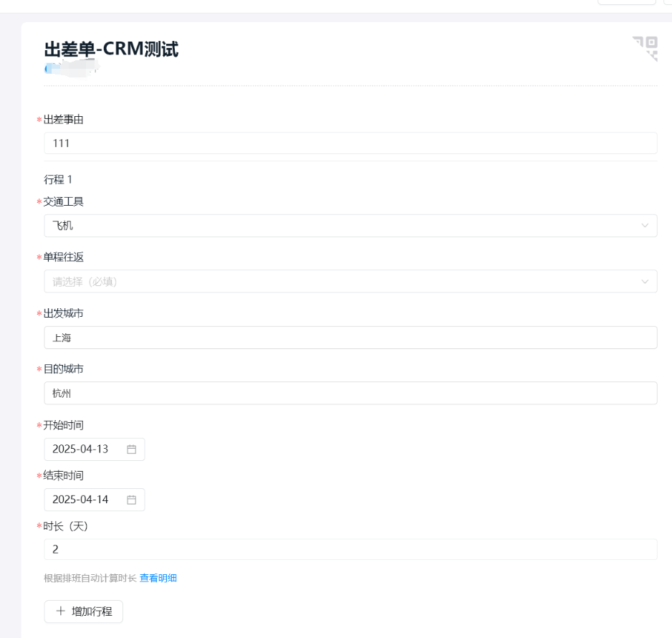
Task: Click the 时长（天）field label
Action: (x=66, y=526)
